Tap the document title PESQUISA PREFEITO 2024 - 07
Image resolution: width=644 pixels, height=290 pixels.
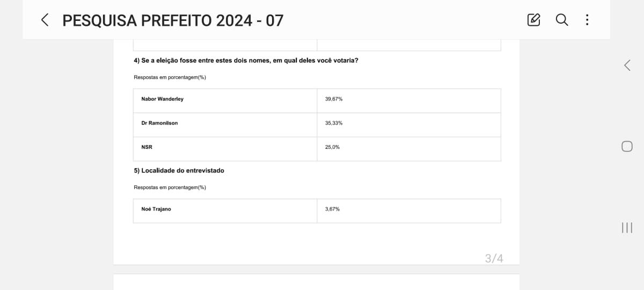click(173, 20)
